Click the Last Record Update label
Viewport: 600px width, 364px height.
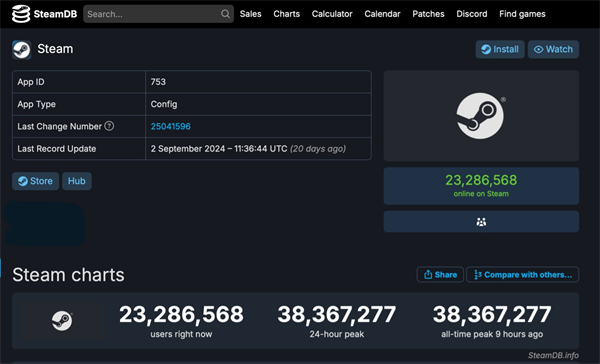point(57,149)
